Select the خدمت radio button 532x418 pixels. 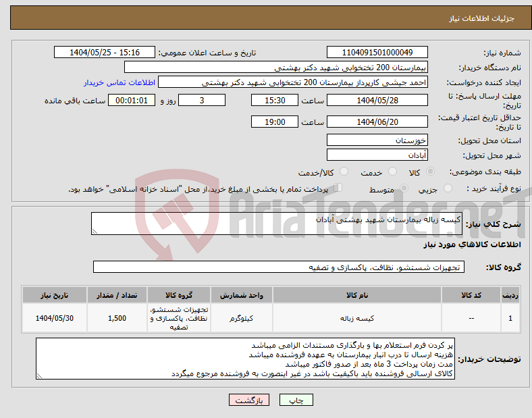pos(392,172)
